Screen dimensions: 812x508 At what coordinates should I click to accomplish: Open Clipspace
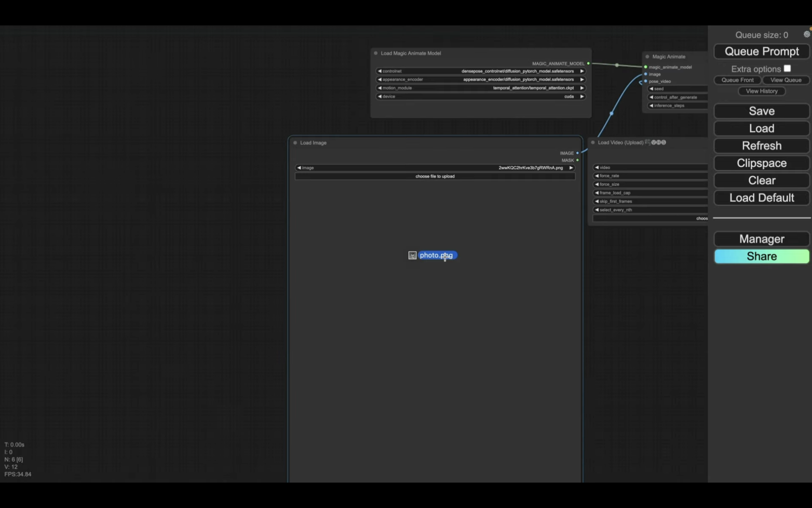pyautogui.click(x=762, y=163)
